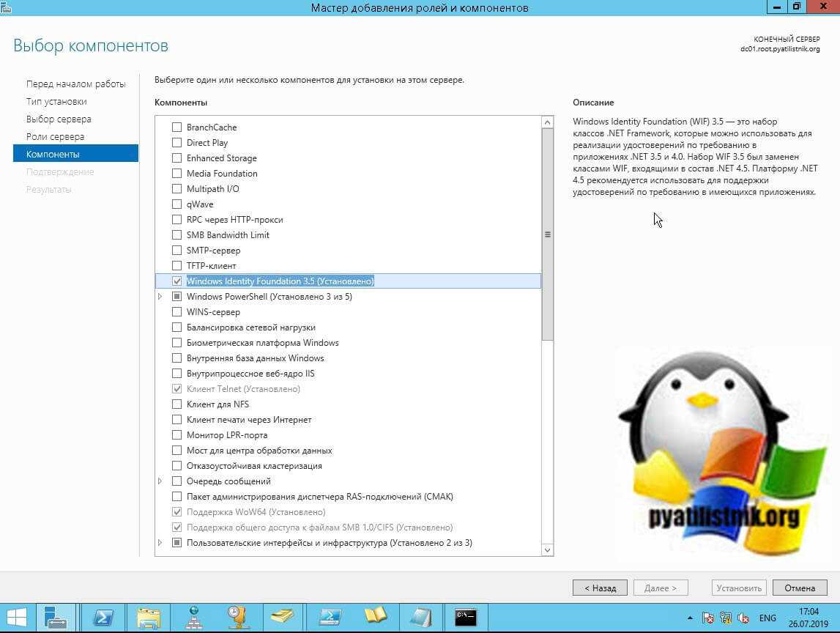Click the network globe icon in taskbar
The image size is (840, 633).
pyautogui.click(x=193, y=617)
